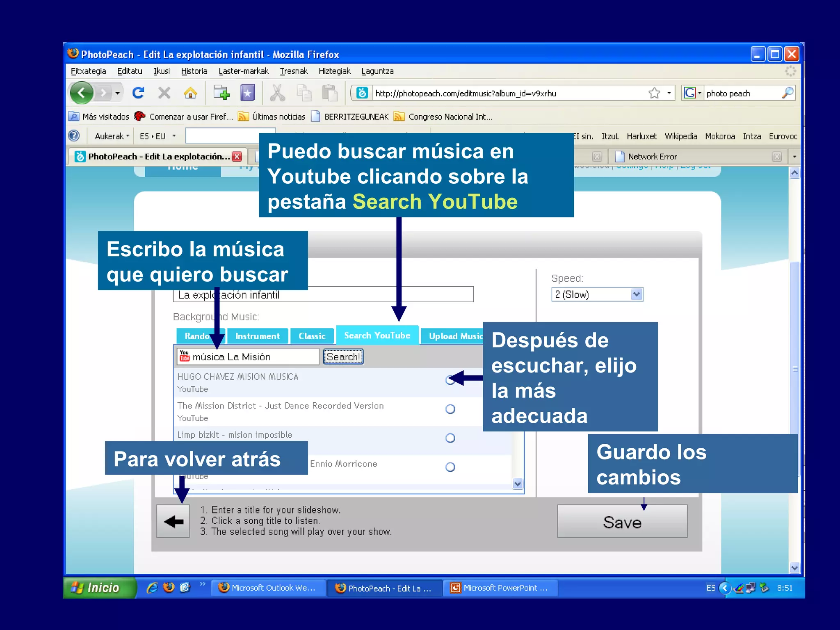
Task: Open the Hiztegiak menu
Action: pyautogui.click(x=335, y=71)
